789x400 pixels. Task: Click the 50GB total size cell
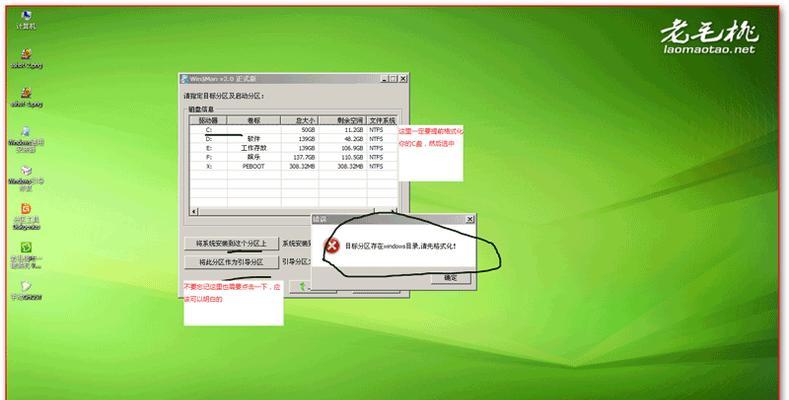[300, 130]
